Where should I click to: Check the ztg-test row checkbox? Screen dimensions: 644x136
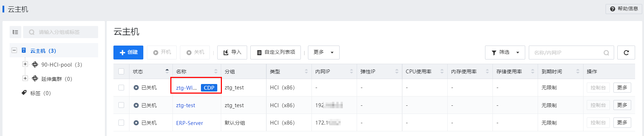(x=121, y=105)
